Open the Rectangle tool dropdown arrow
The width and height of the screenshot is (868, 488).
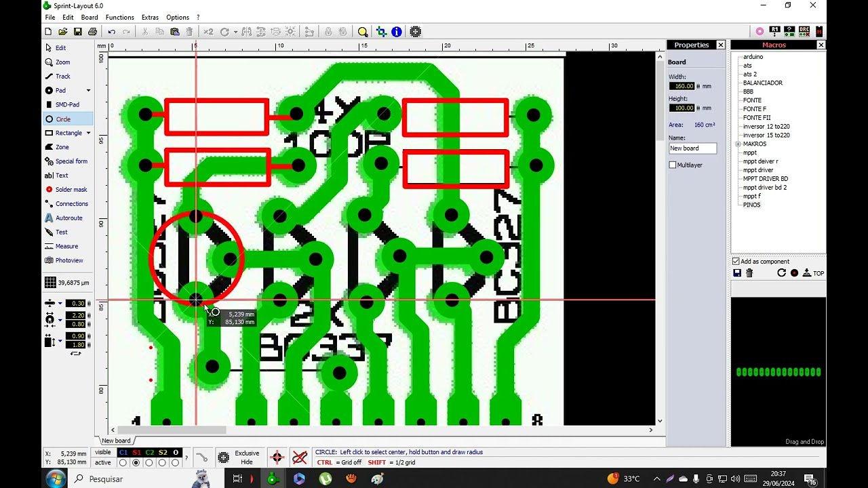[x=88, y=133]
